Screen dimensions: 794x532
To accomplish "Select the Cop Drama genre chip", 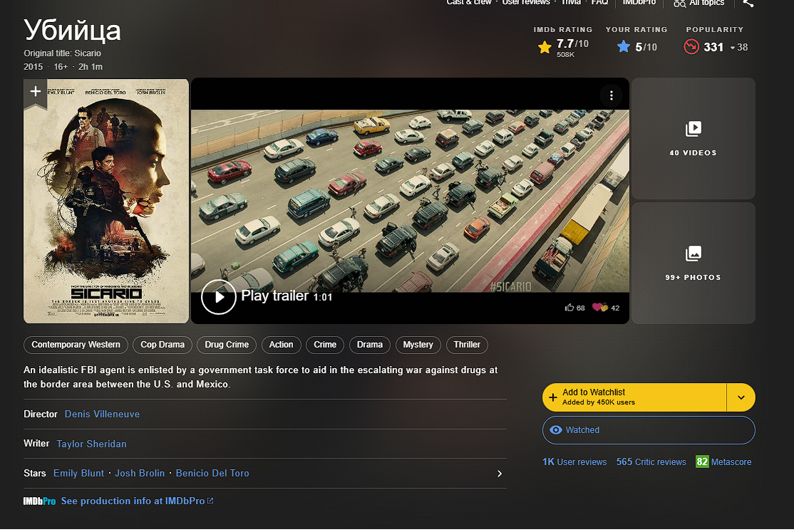I will pos(163,345).
